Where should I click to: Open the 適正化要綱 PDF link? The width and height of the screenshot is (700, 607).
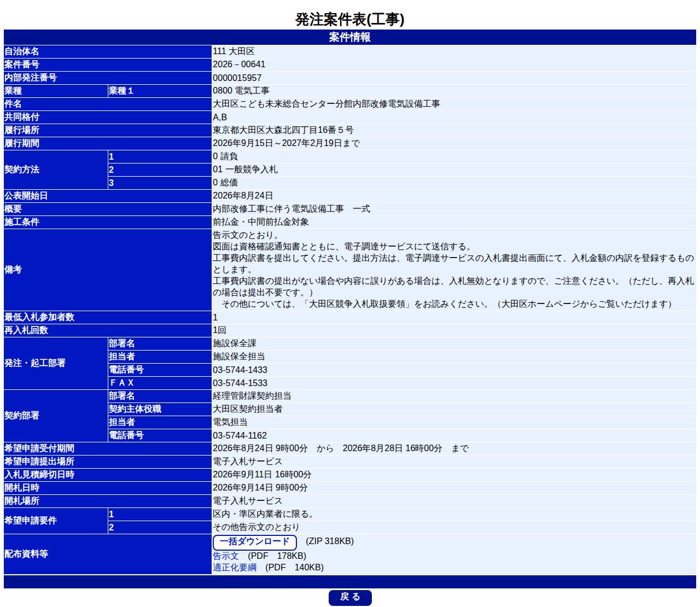click(235, 567)
